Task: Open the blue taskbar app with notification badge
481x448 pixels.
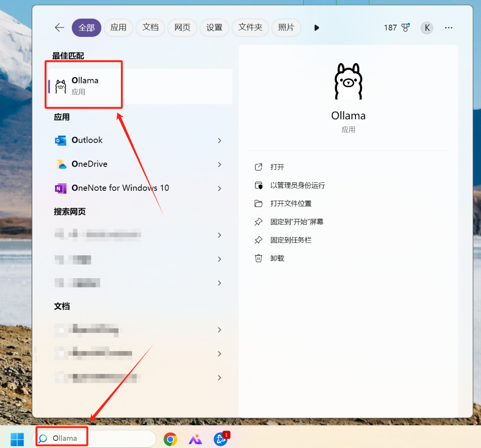Action: click(221, 439)
